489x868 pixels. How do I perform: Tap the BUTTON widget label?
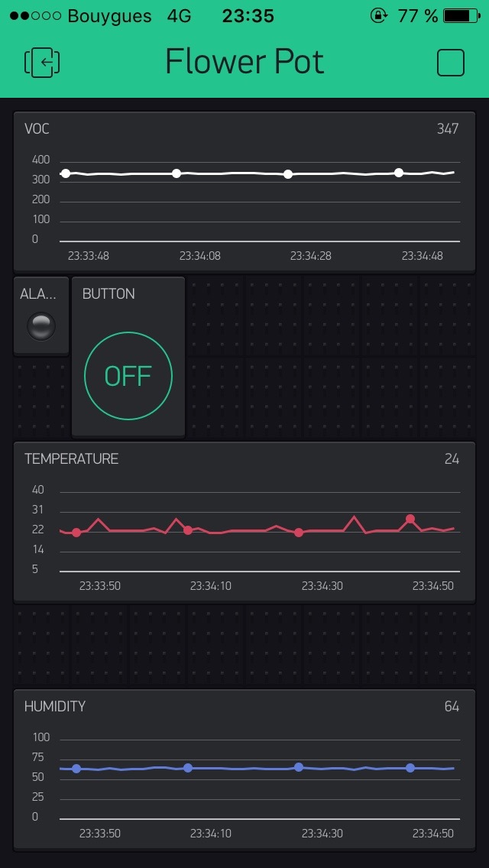tap(108, 293)
